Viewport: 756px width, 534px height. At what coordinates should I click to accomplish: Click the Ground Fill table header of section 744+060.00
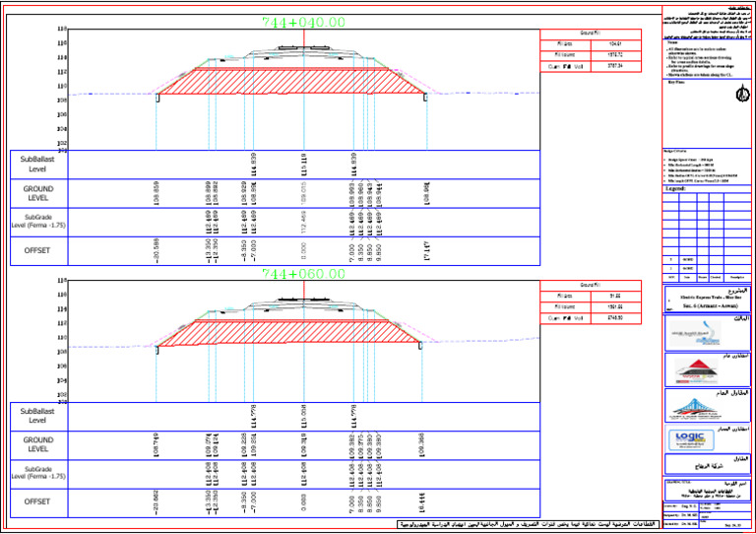(x=591, y=286)
